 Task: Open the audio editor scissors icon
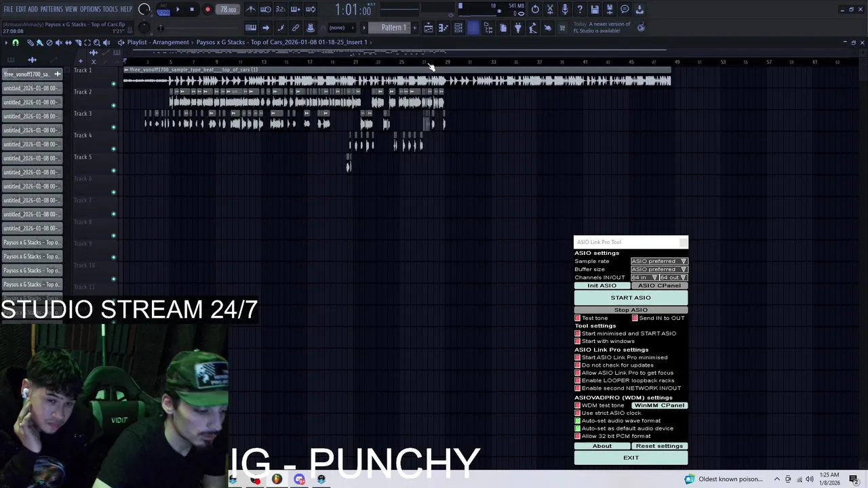point(550,9)
